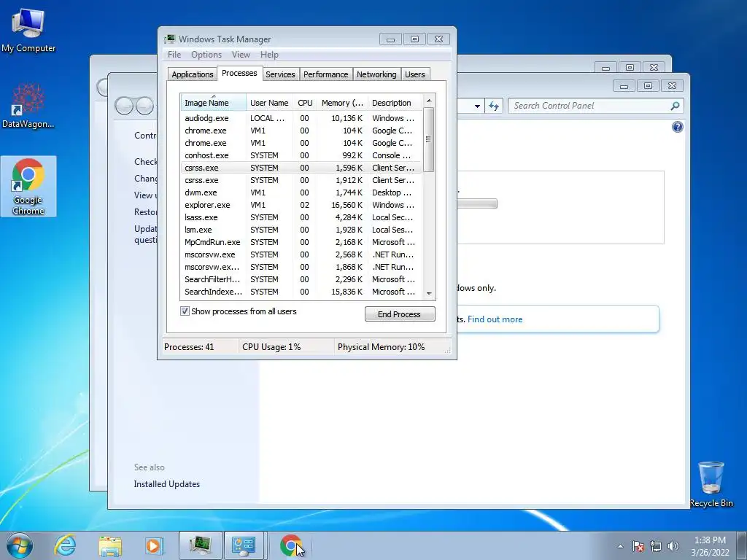Open Windows Media Player taskbar icon
The image size is (747, 560).
coord(154,545)
